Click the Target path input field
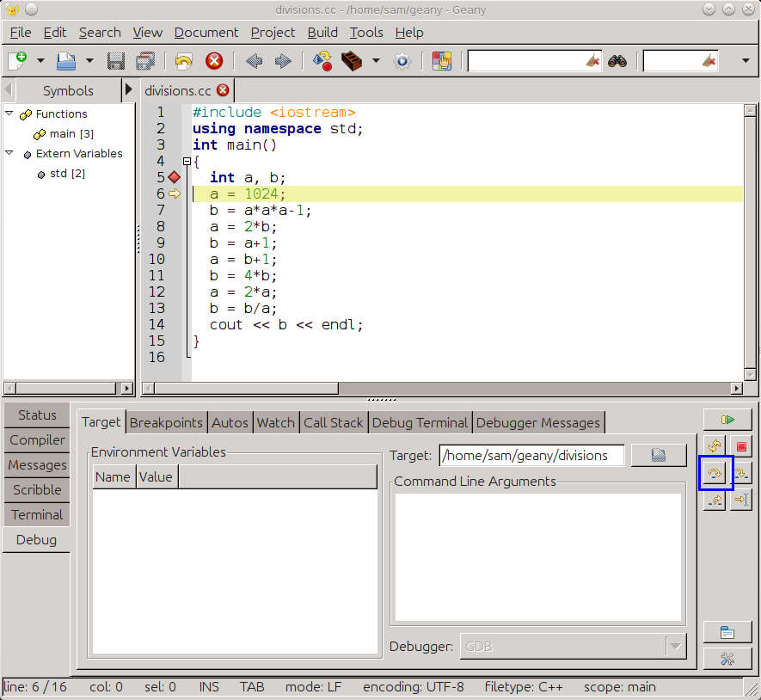 tap(531, 455)
